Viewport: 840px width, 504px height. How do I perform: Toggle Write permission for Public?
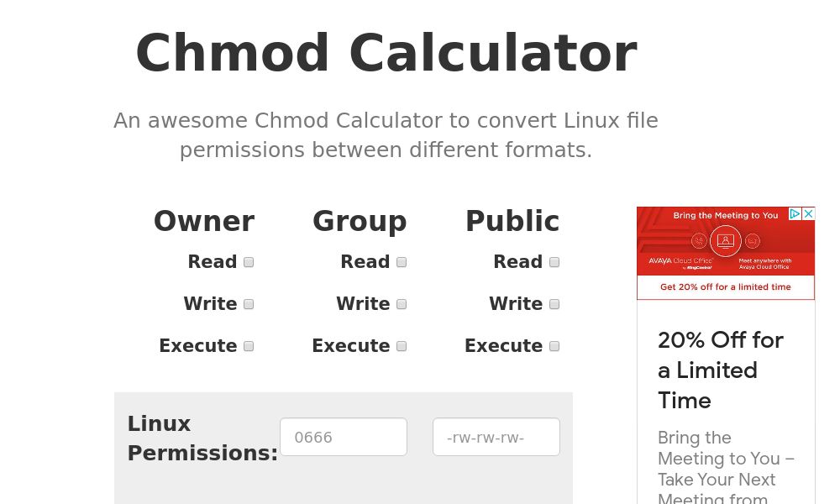pyautogui.click(x=554, y=304)
